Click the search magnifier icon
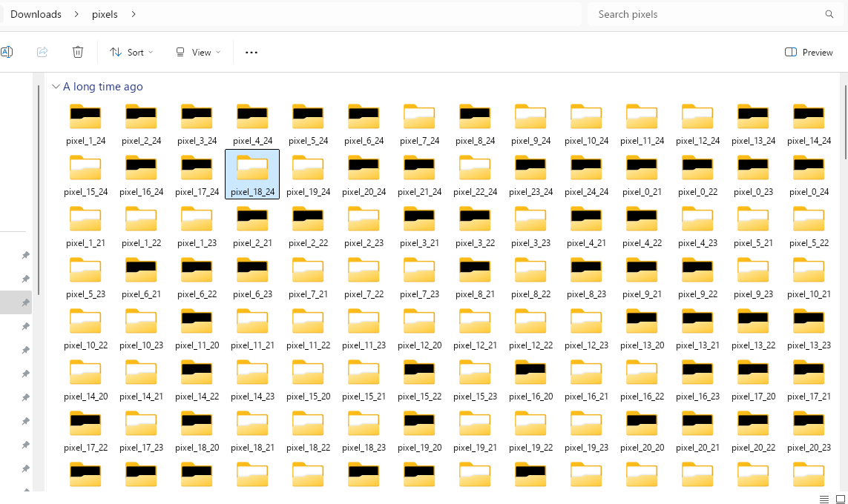The image size is (848, 504). [829, 15]
